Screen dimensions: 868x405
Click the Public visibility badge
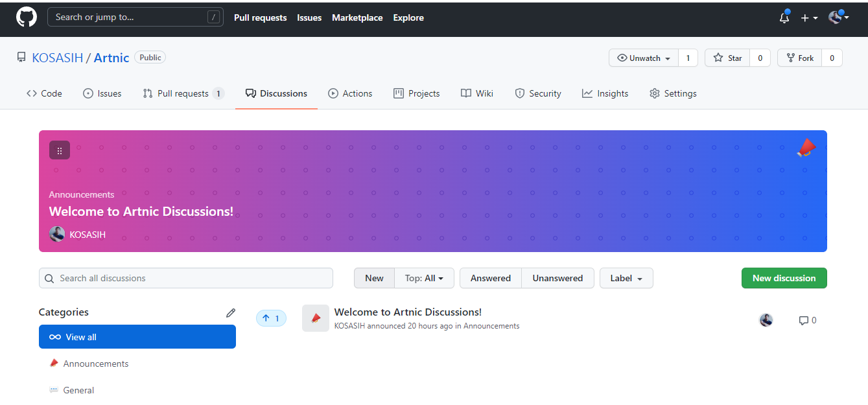pyautogui.click(x=150, y=58)
